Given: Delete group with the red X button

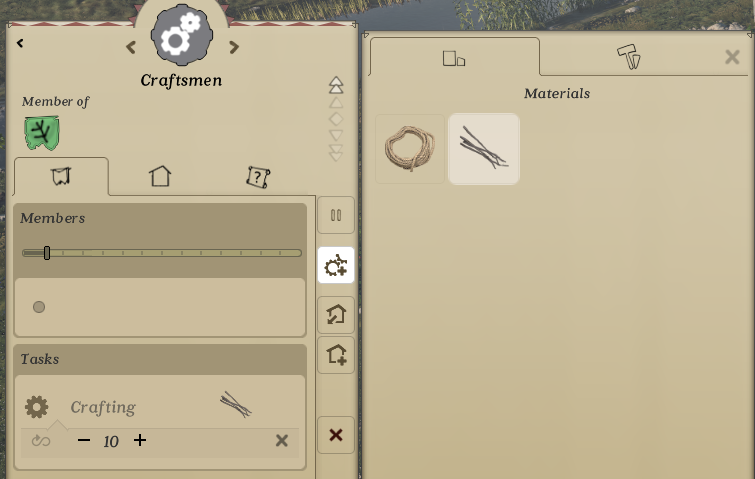Looking at the screenshot, I should (x=336, y=435).
